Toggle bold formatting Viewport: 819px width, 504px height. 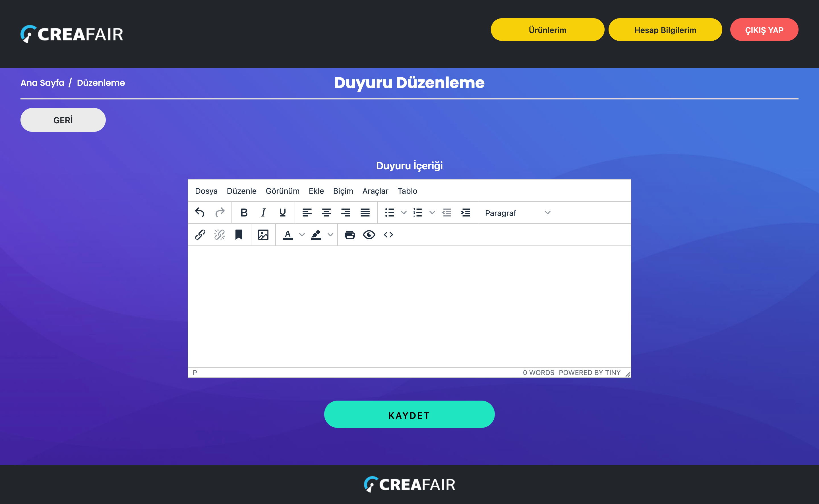click(244, 212)
